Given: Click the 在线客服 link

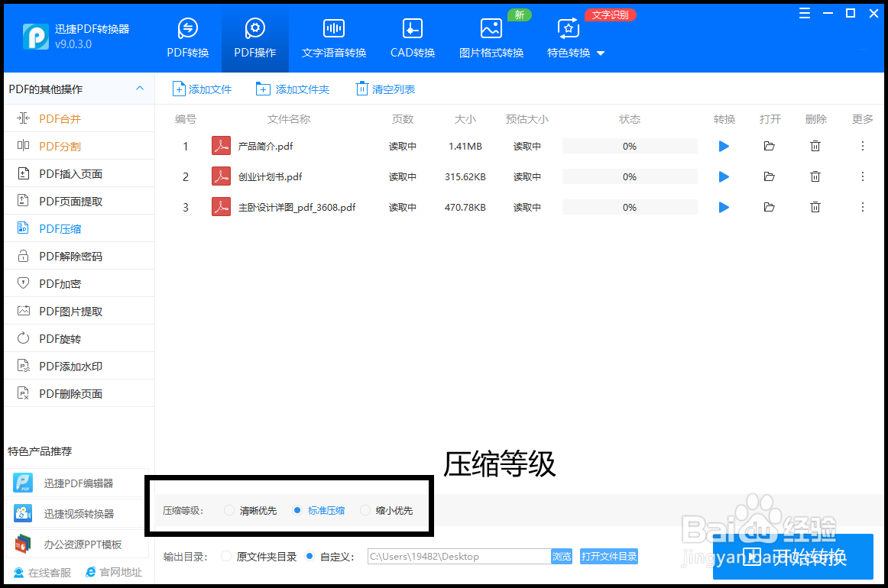Looking at the screenshot, I should click(x=43, y=573).
